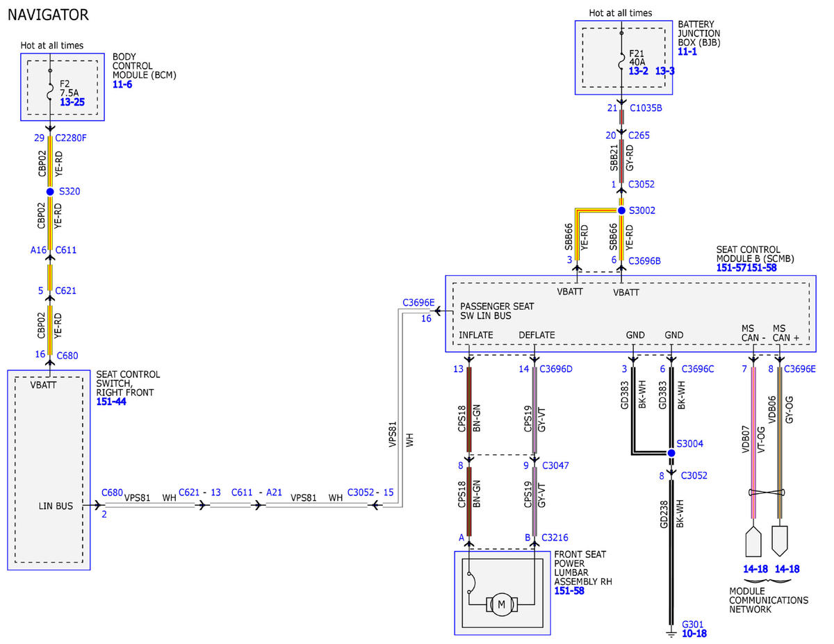834x644 pixels.
Task: Open page reference 11-1 under BJB
Action: tap(688, 51)
